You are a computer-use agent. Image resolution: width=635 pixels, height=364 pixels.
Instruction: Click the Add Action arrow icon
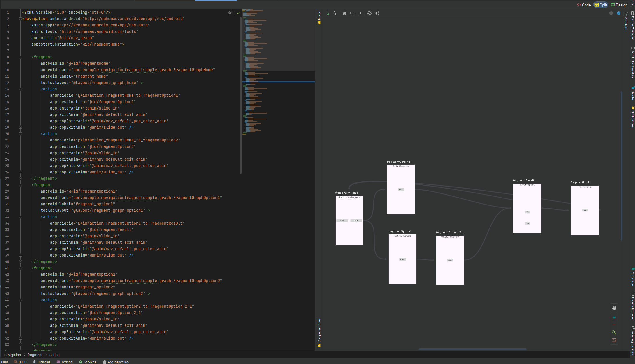360,13
